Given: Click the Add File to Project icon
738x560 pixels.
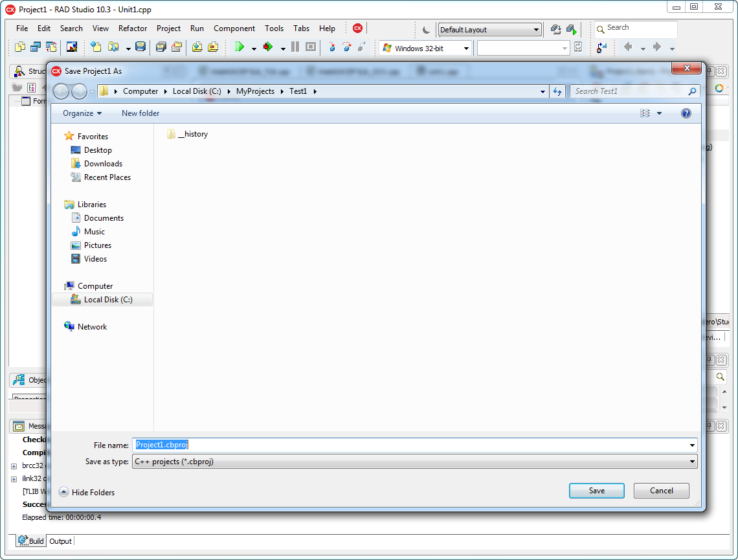Looking at the screenshot, I should tap(197, 47).
